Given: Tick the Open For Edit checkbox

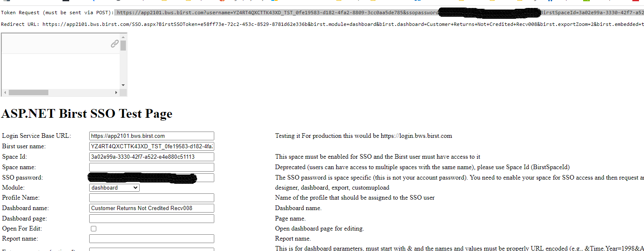Looking at the screenshot, I should pyautogui.click(x=93, y=228).
